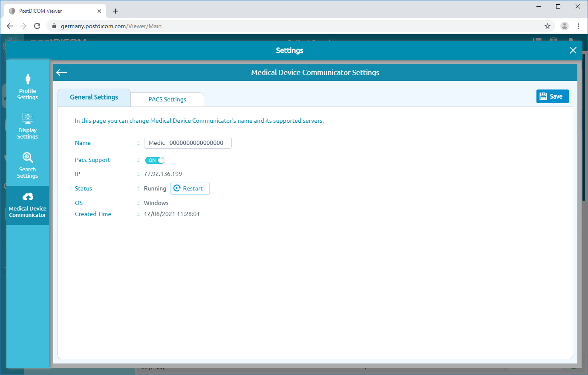The height and width of the screenshot is (375, 588).
Task: Edit the Name input field
Action: (188, 143)
